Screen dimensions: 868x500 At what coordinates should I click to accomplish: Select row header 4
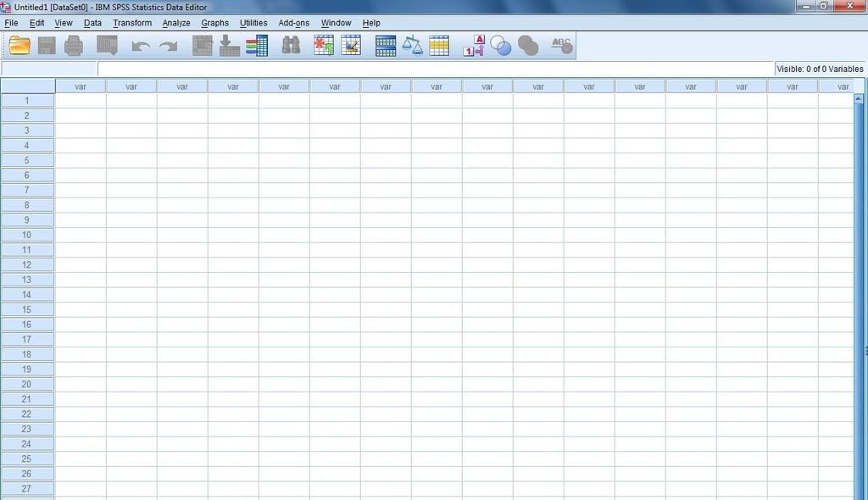27,146
